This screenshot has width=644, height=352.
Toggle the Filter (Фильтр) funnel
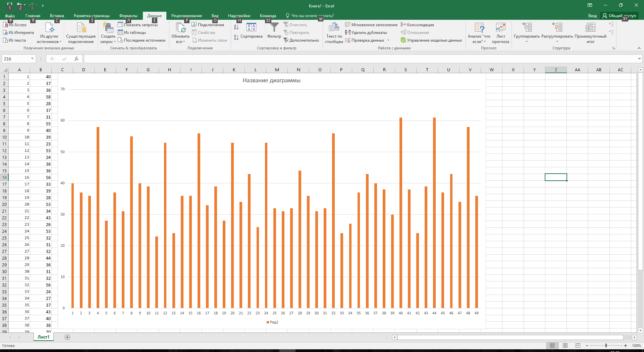tap(274, 31)
